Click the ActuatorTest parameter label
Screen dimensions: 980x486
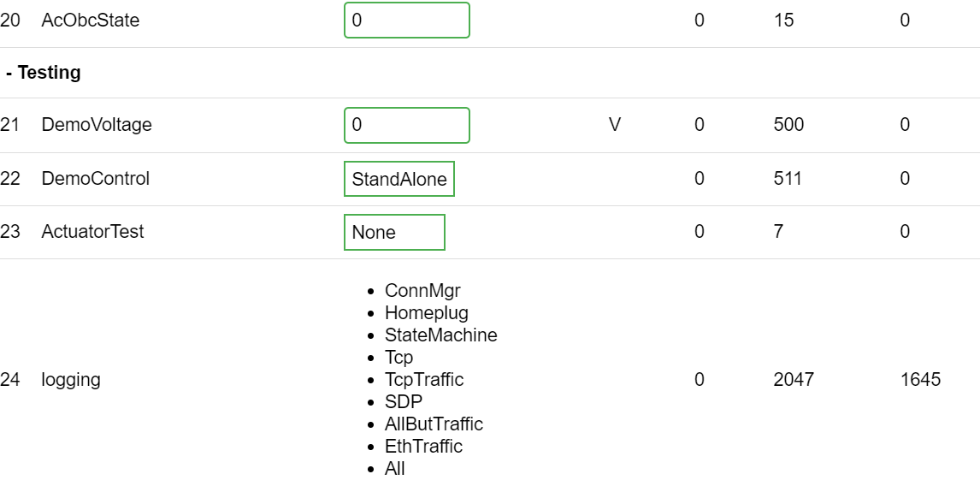point(92,232)
